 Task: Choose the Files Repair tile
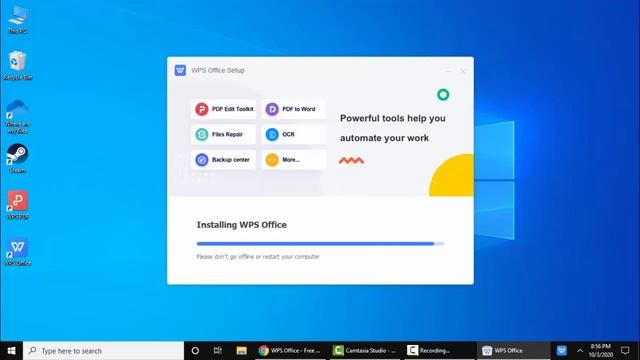pyautogui.click(x=224, y=134)
